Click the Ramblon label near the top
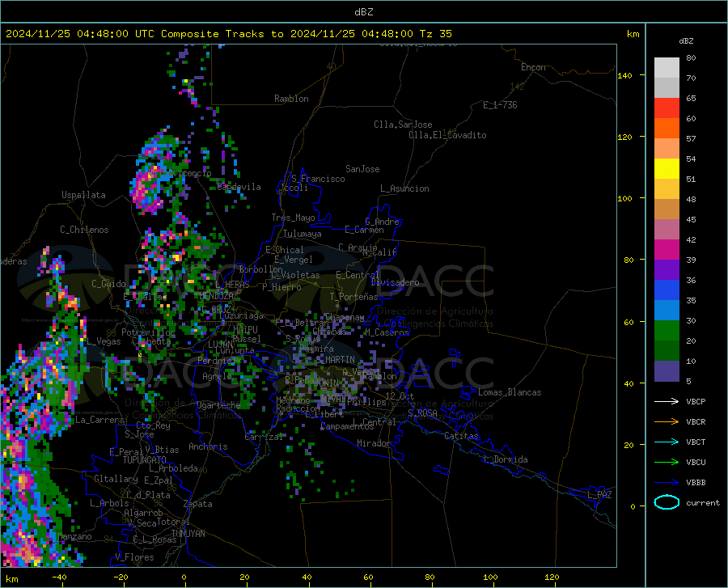Screen dimensions: 728x588 point(291,99)
